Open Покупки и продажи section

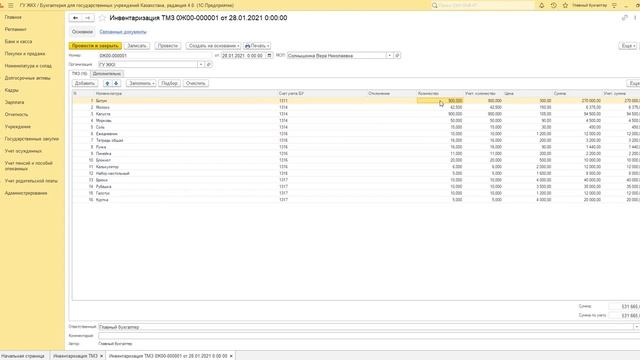point(25,53)
